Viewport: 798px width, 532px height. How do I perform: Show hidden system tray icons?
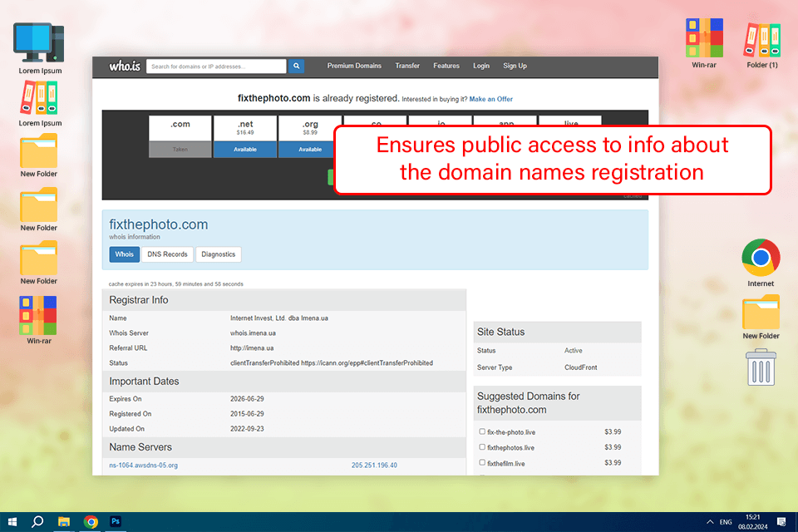click(709, 522)
